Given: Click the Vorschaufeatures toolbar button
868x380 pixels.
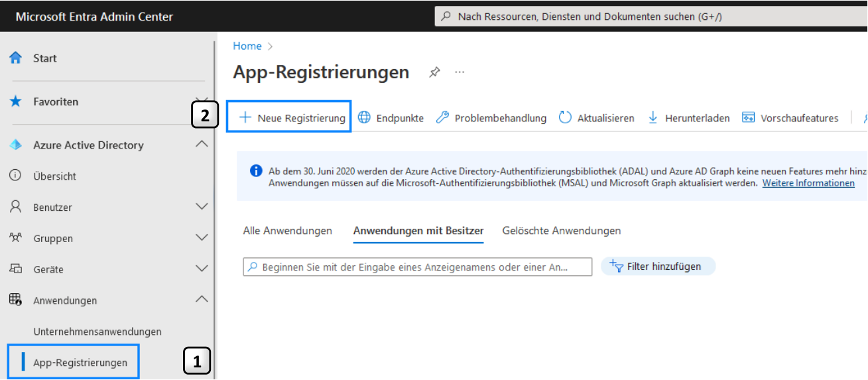Looking at the screenshot, I should coord(790,117).
